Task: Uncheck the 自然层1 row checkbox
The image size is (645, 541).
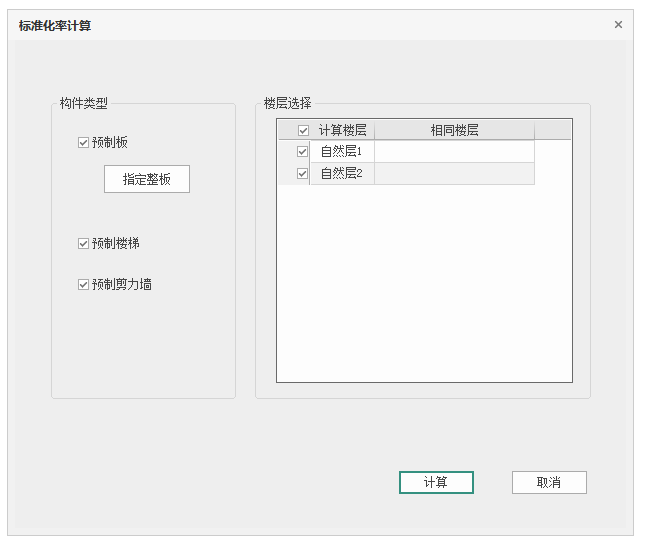Action: (303, 152)
